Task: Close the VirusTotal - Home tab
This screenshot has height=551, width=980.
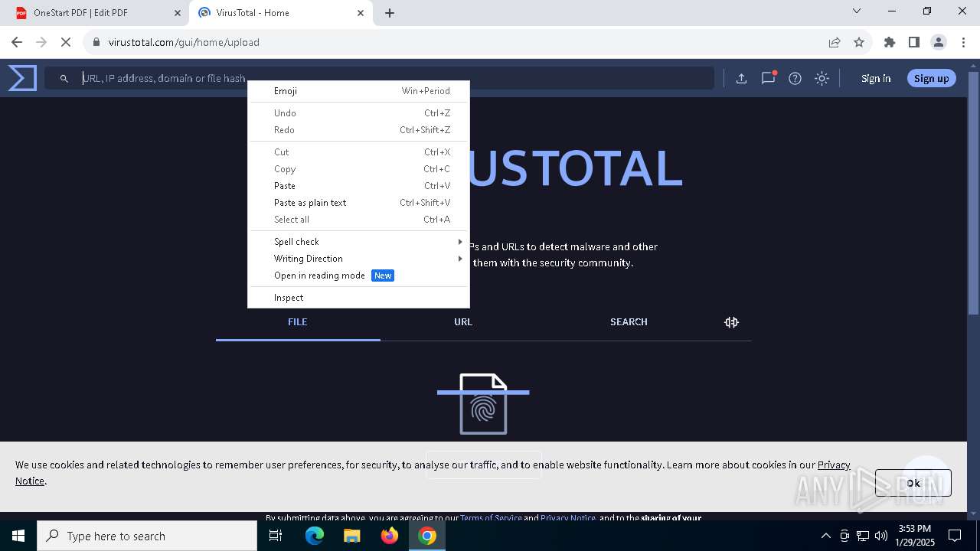Action: pos(361,13)
